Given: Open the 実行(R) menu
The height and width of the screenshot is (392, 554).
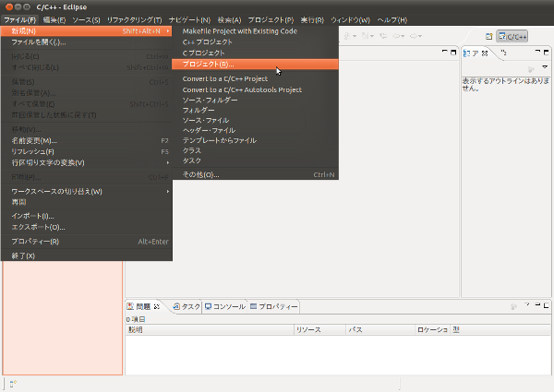Looking at the screenshot, I should click(312, 20).
